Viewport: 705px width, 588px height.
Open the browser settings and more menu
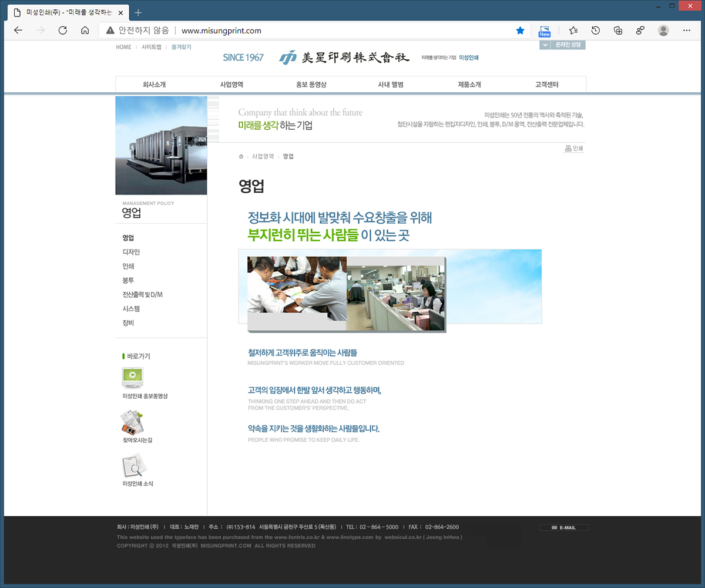tap(687, 31)
